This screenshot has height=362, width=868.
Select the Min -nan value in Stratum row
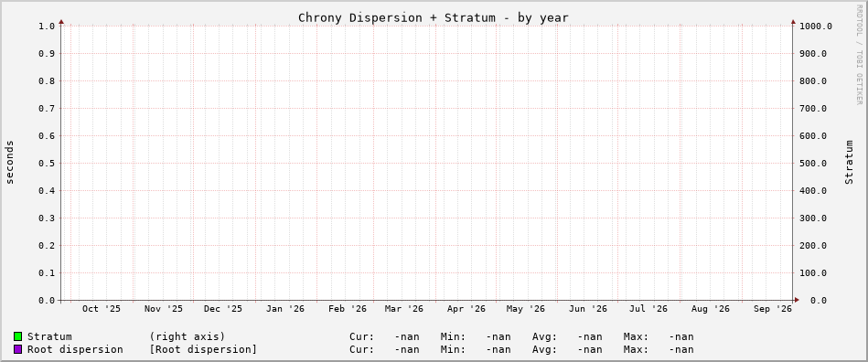[498, 336]
